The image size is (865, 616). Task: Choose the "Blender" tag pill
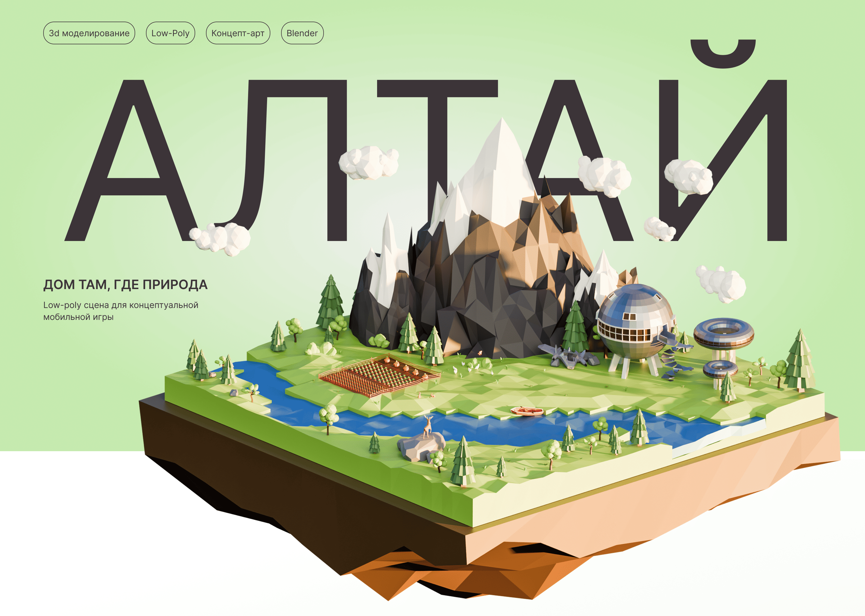[302, 33]
